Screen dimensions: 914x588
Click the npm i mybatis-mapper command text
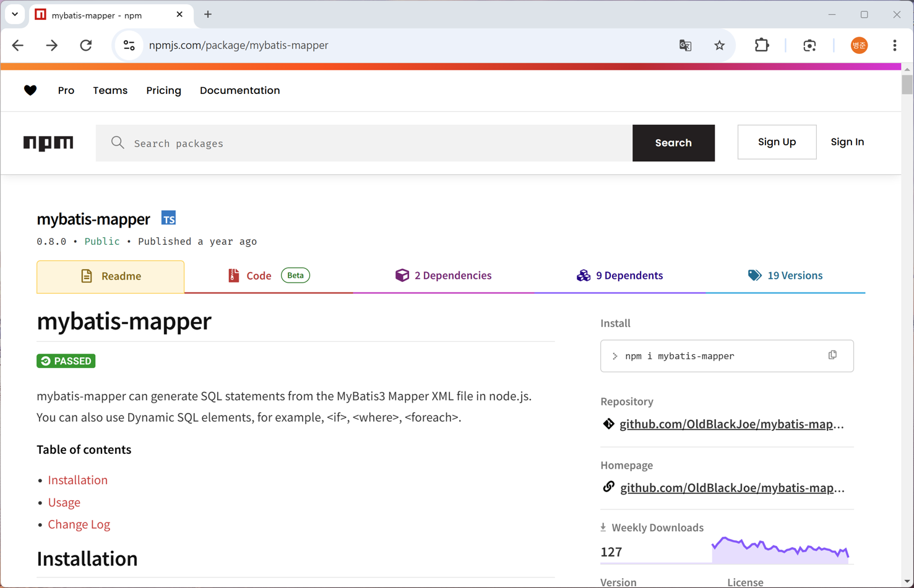(679, 356)
